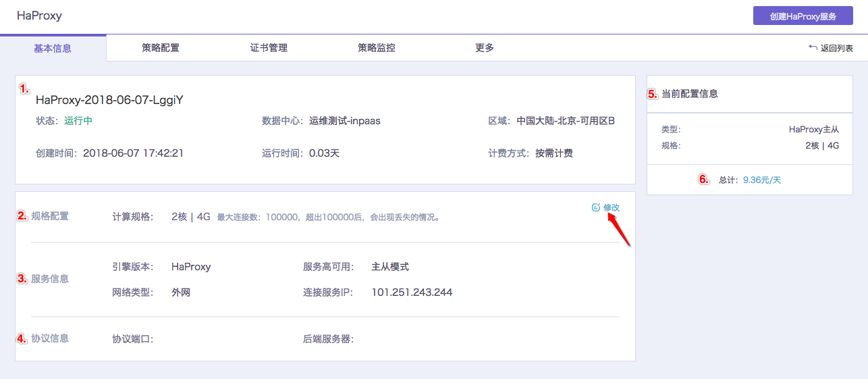Click red marker 5 beside 当前配置信息
Viewport: 868px width, 379px height.
click(653, 94)
